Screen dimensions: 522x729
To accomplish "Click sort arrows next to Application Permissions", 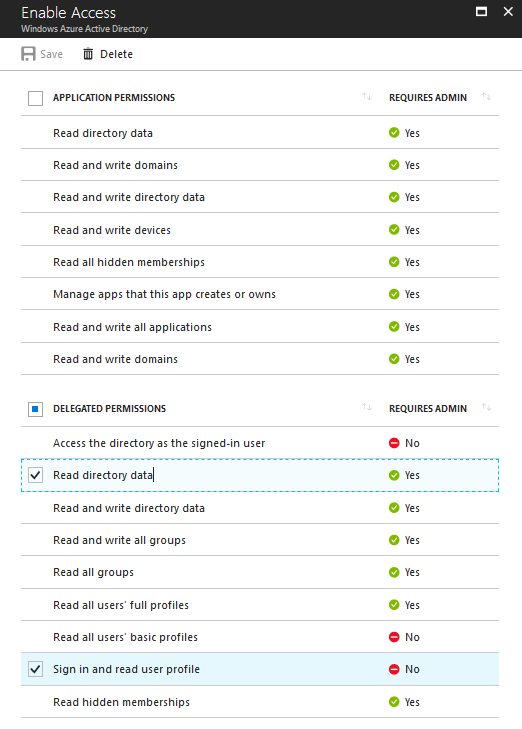I will pos(367,97).
